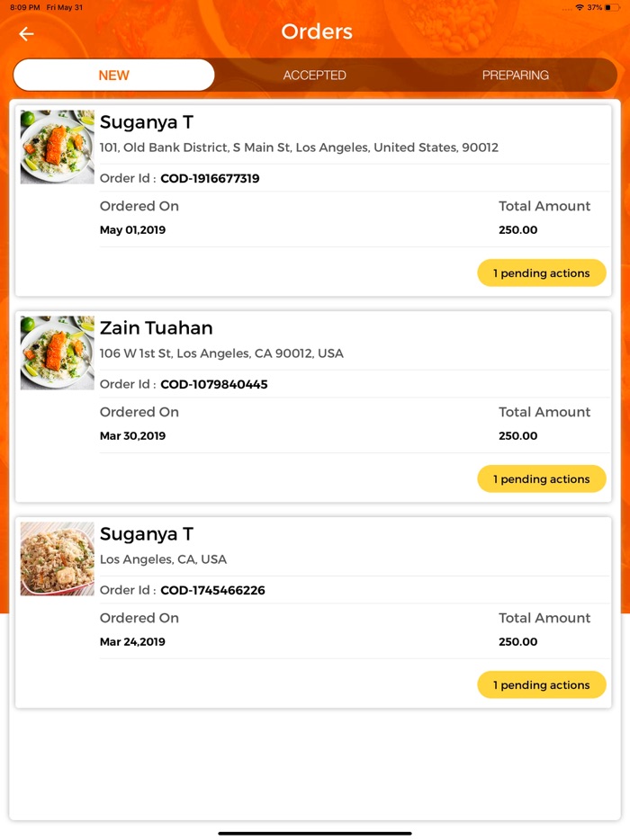Viewport: 630px width, 840px height.
Task: Click Zain Tuahan's order photo
Action: (x=56, y=352)
